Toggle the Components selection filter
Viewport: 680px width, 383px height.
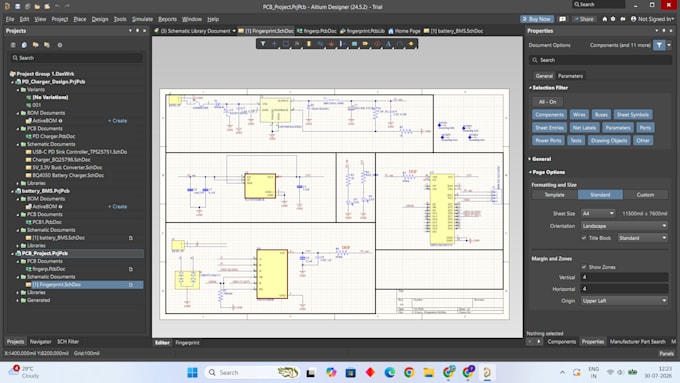pos(549,115)
